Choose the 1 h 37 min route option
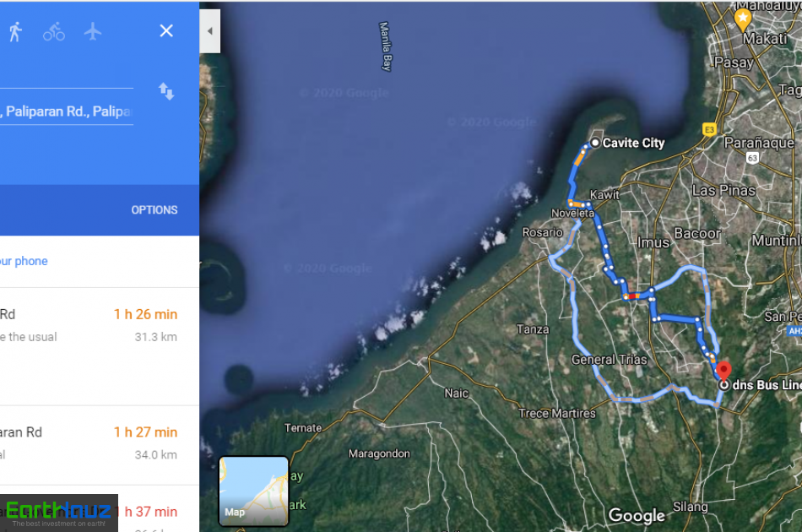The image size is (802, 532). 100,509
